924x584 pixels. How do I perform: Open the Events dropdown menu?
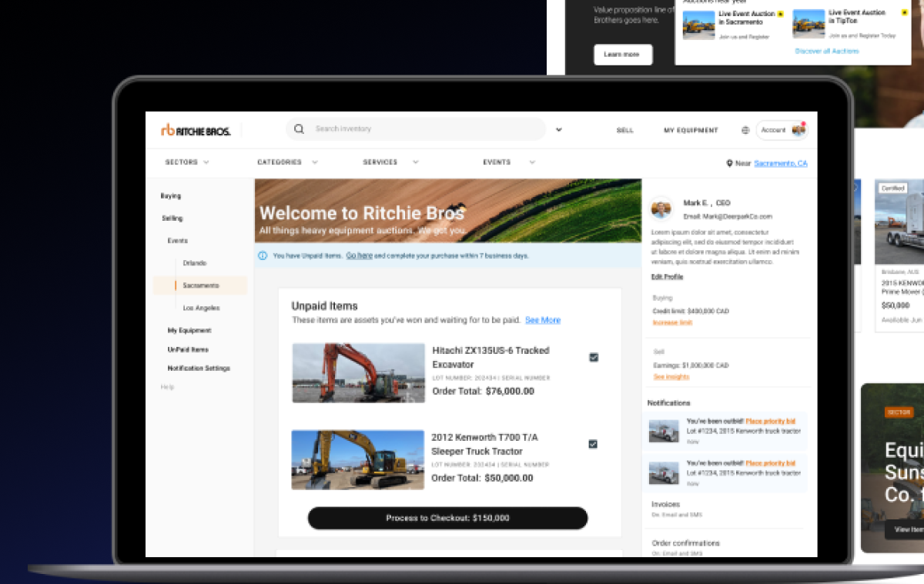tap(508, 162)
